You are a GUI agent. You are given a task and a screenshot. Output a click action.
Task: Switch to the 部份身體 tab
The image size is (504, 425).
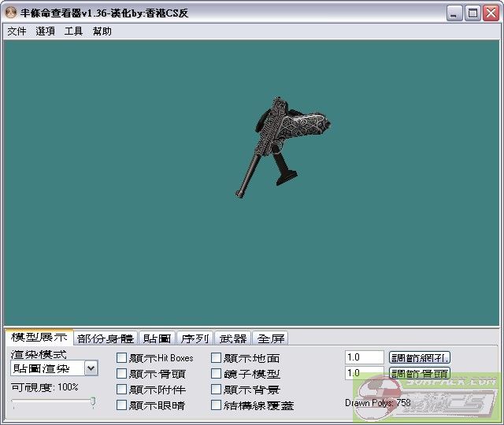pos(106,338)
